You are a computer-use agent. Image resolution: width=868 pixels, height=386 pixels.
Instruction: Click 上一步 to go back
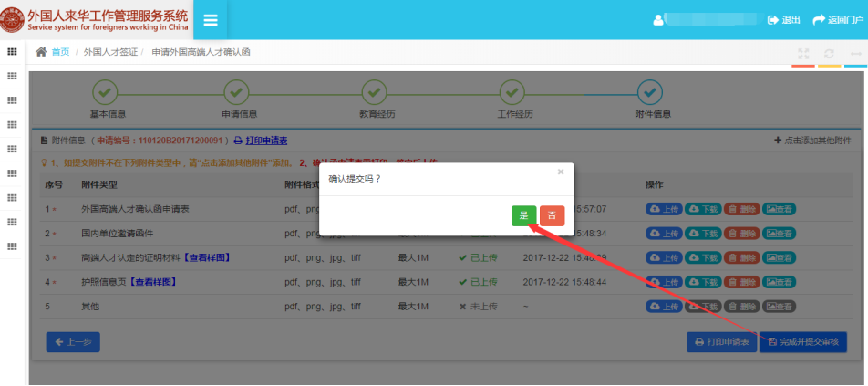(73, 342)
